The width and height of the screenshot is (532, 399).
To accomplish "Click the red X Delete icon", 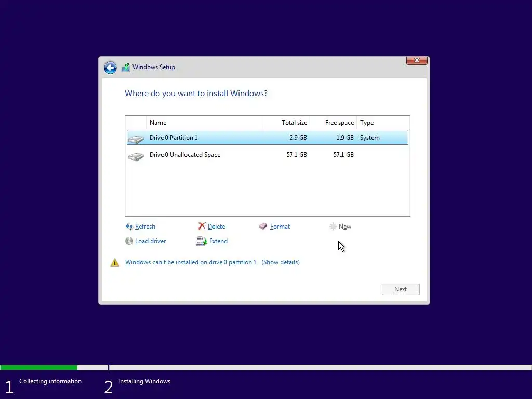I will [202, 227].
